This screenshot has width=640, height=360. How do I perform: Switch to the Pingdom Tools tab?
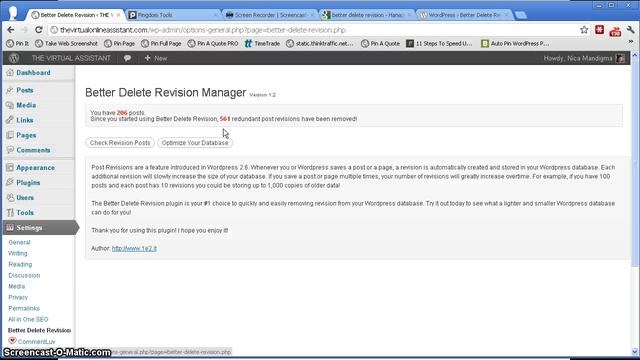(171, 15)
